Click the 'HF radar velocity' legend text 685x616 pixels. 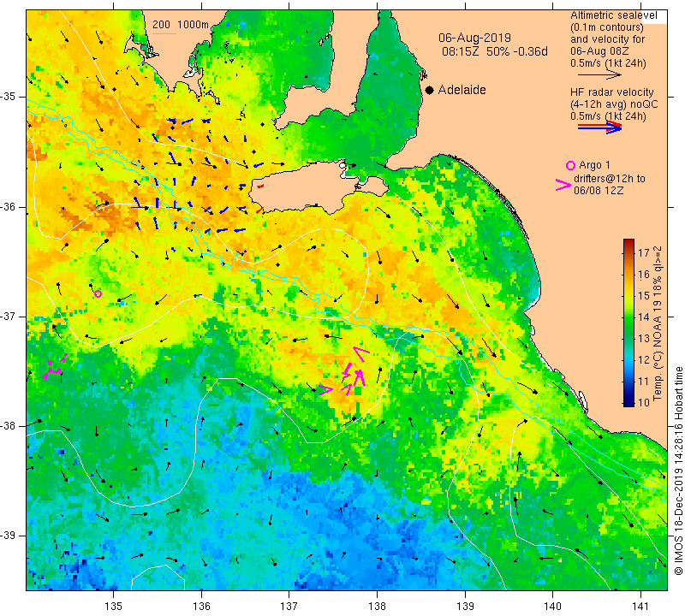coord(612,92)
